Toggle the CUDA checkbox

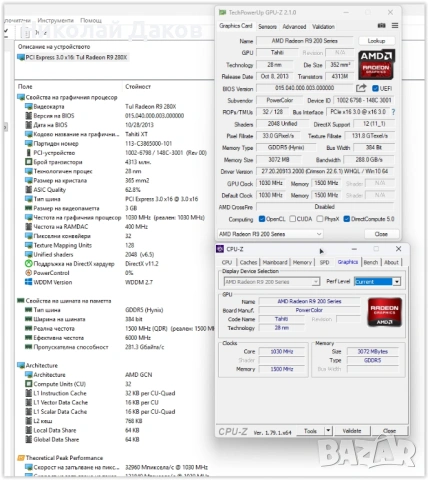pos(293,219)
